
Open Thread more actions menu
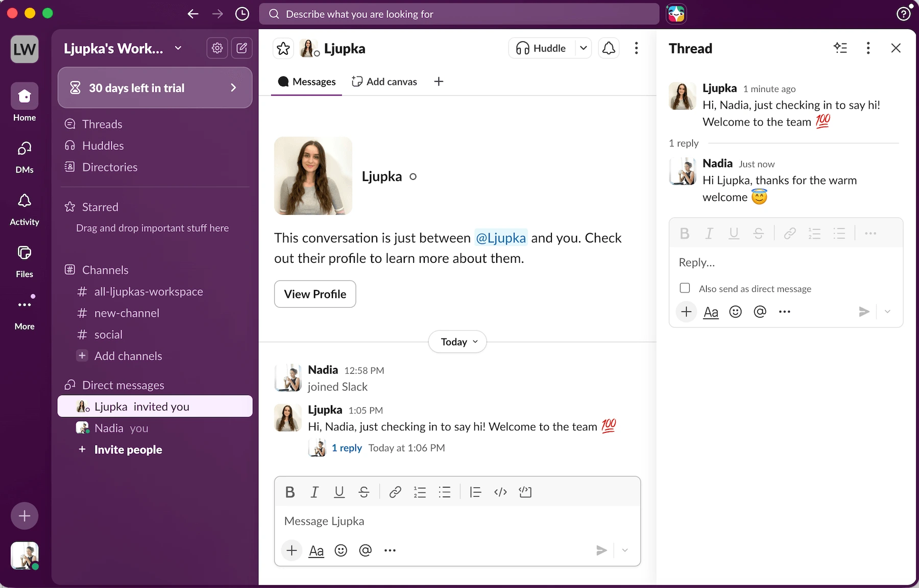(x=868, y=48)
